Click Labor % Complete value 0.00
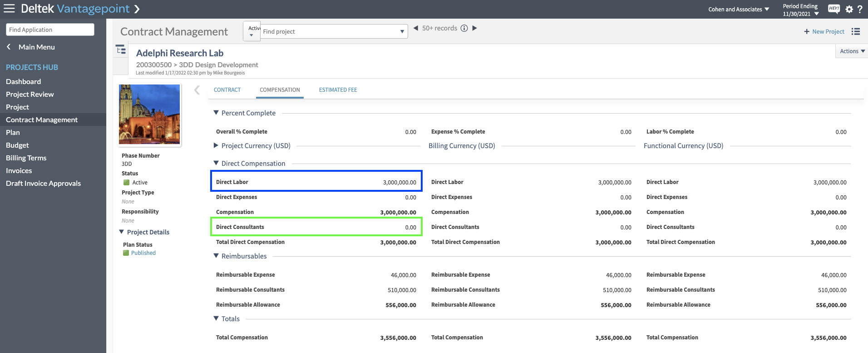The image size is (868, 353). tap(841, 132)
